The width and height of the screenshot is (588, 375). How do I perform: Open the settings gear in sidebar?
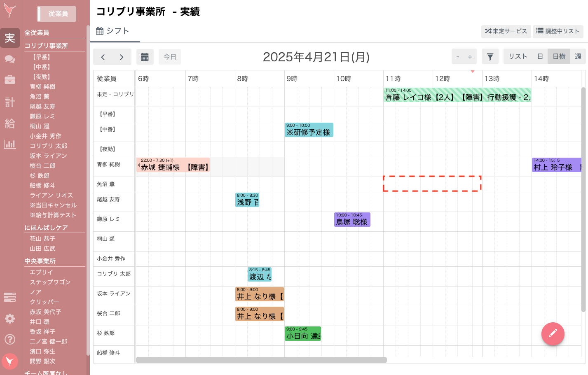coord(10,318)
